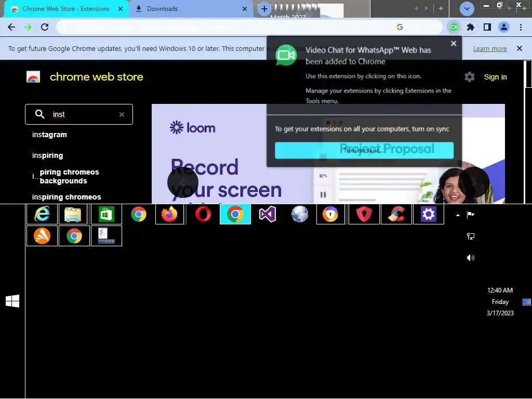The height and width of the screenshot is (399, 532).
Task: Open the Extensions puzzle piece menu
Action: click(x=471, y=27)
